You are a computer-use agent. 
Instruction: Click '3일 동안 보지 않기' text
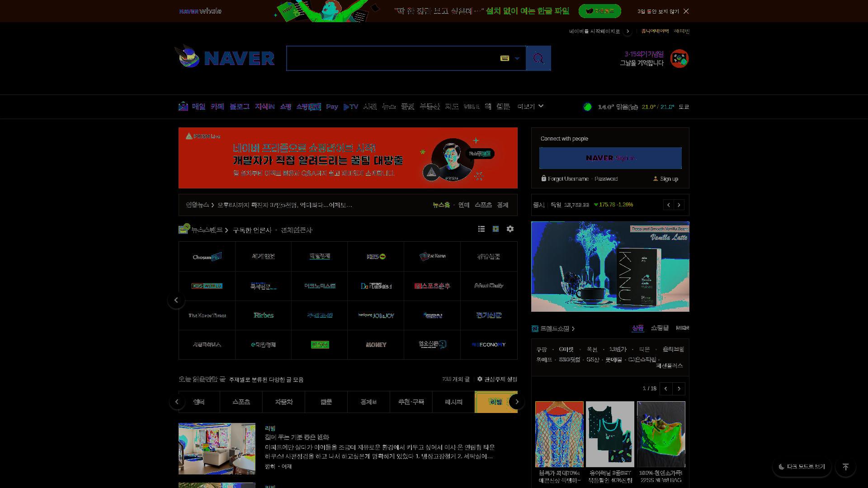pos(658,11)
